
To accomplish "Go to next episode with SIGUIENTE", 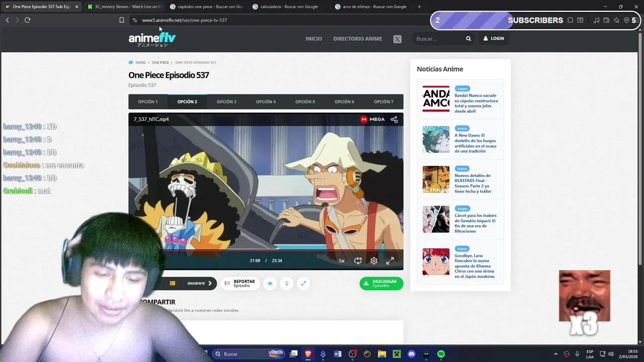I will tap(200, 284).
